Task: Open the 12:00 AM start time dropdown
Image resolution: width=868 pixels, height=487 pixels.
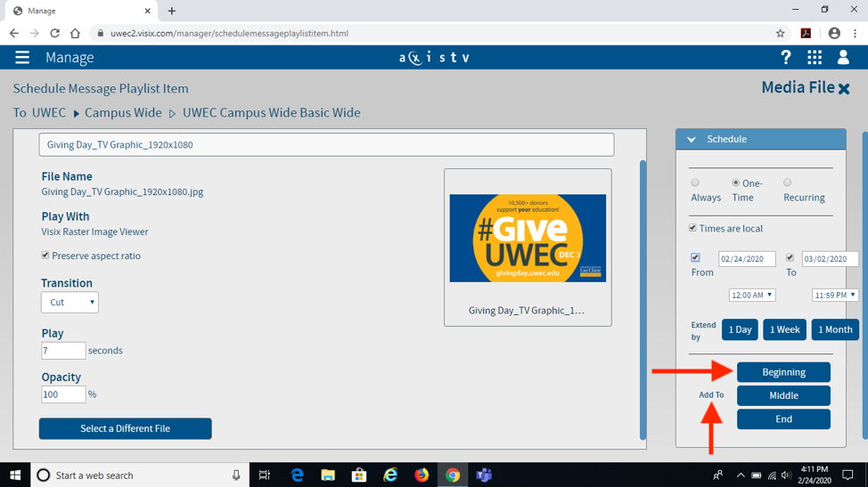Action: pos(752,296)
